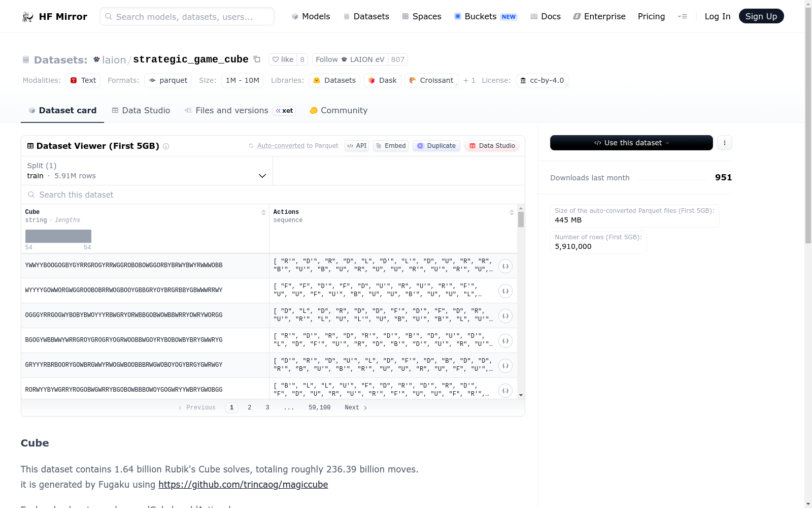Click the search magnifier icon in the top bar
Screen dimensions: 812x508
click(x=109, y=16)
